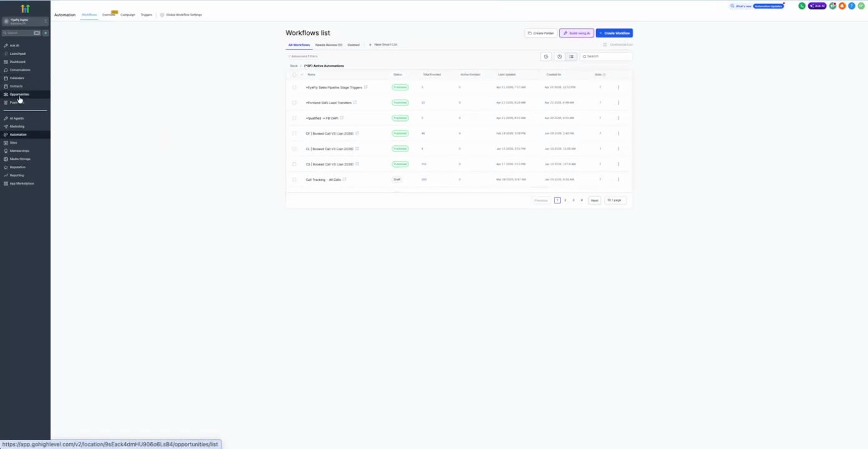This screenshot has width=868, height=449.
Task: Click the green phone dialer icon
Action: coord(802,6)
